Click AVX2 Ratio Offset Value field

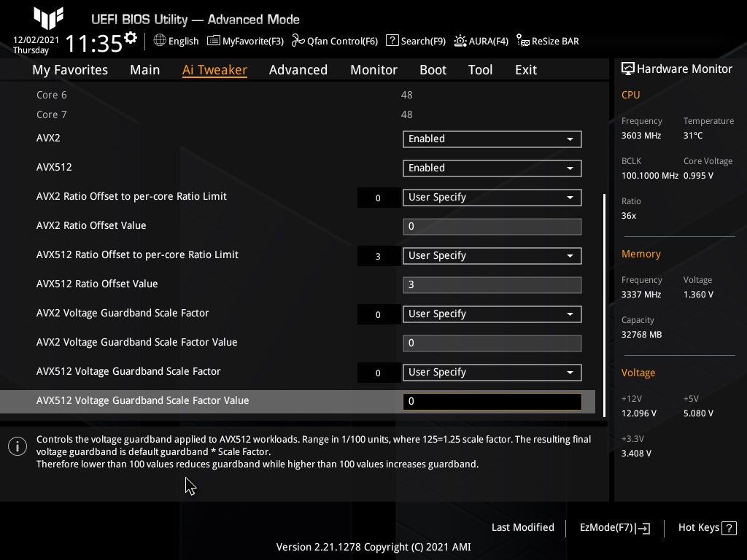492,227
